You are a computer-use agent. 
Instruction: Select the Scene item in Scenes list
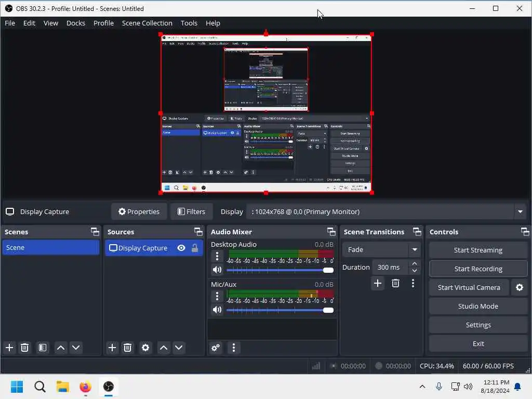point(51,248)
